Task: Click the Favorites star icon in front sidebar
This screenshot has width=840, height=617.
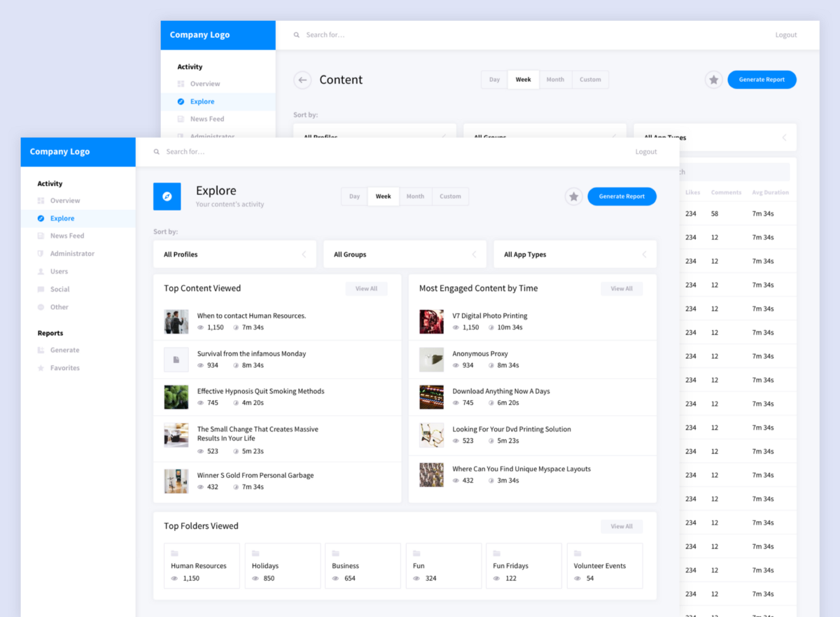Action: tap(41, 368)
